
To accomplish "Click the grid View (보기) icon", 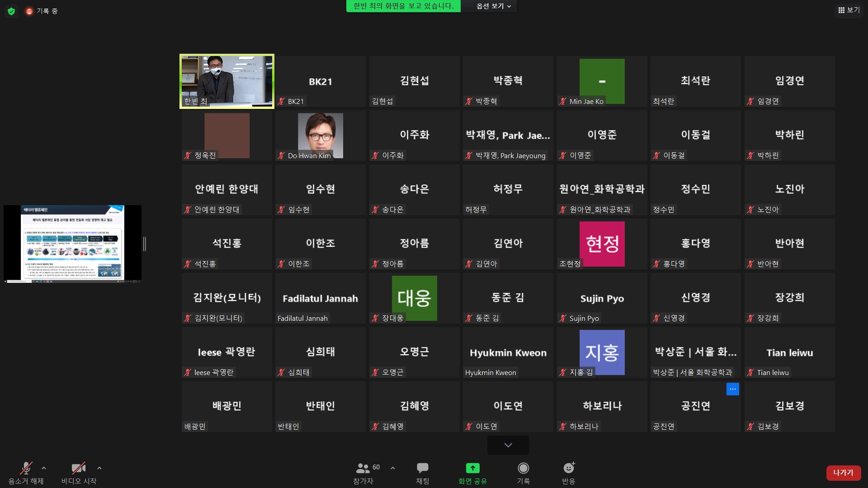I will tap(841, 10).
